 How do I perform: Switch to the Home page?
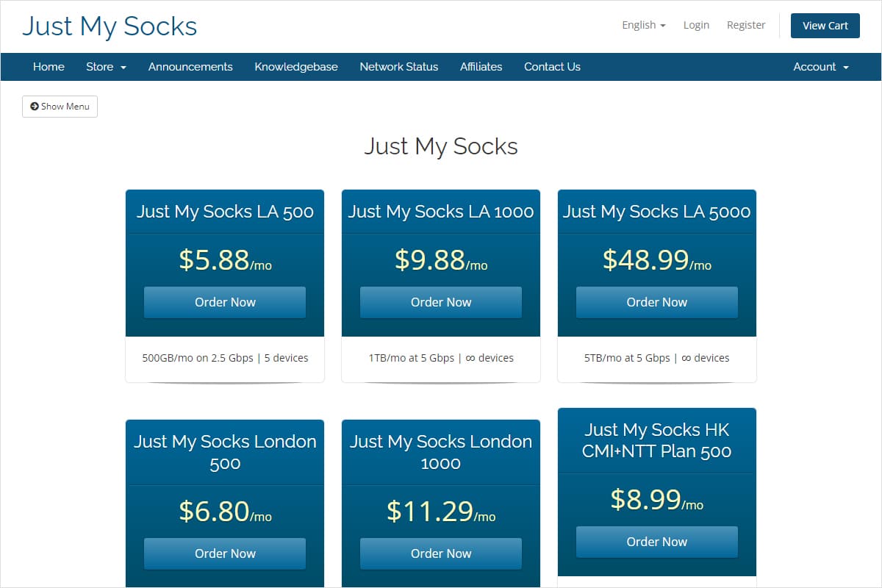point(49,67)
